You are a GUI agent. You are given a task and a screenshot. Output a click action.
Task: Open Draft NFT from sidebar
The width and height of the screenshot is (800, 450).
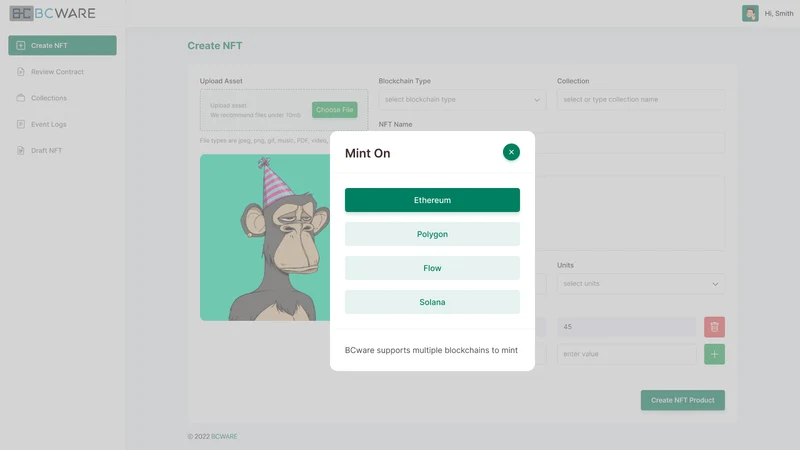(46, 151)
